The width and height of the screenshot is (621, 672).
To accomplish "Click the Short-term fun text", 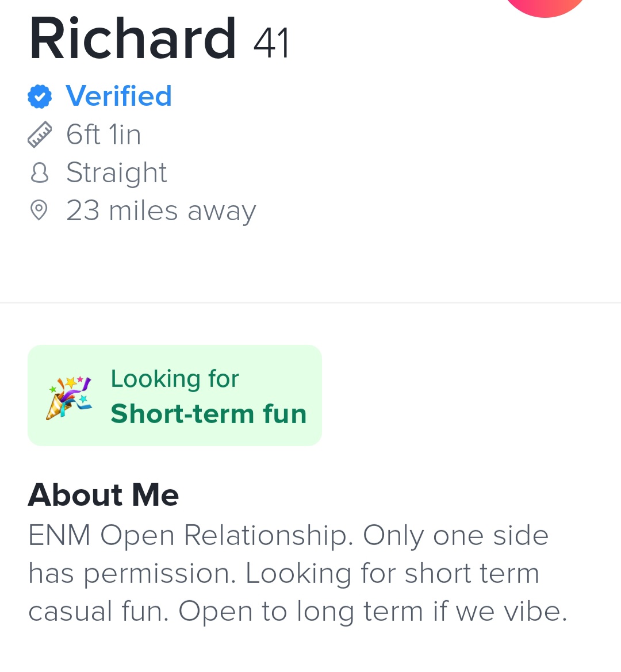I will [x=208, y=414].
